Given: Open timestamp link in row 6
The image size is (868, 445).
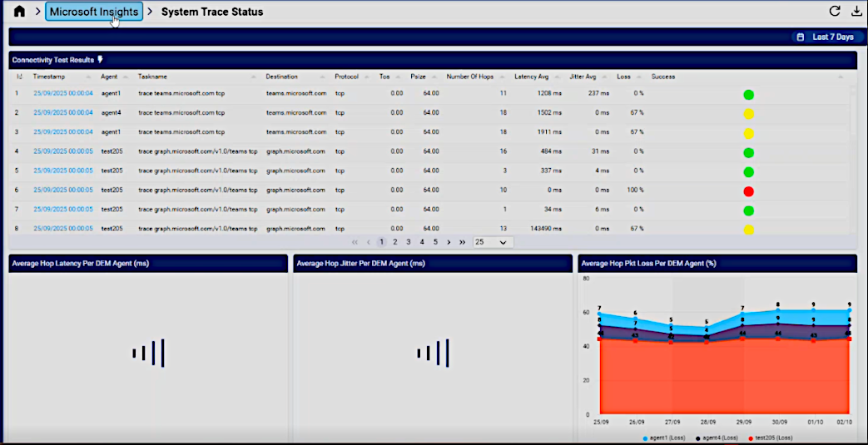Looking at the screenshot, I should [63, 190].
